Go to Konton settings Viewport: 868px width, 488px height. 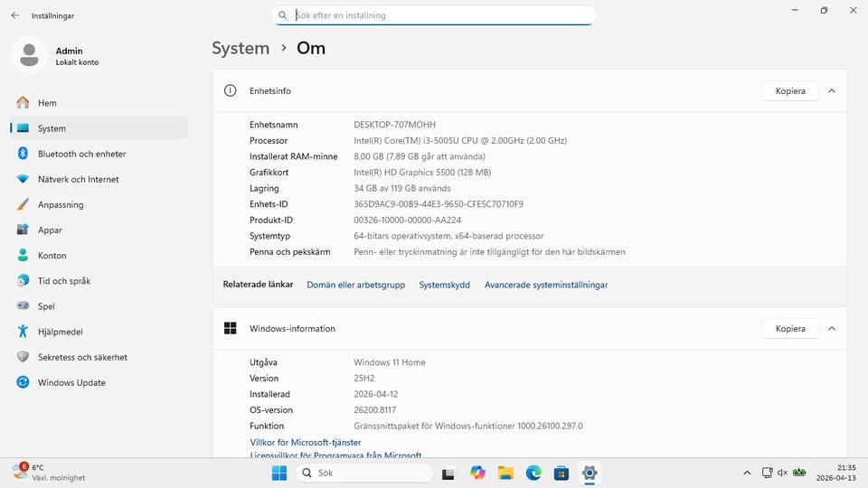[52, 256]
